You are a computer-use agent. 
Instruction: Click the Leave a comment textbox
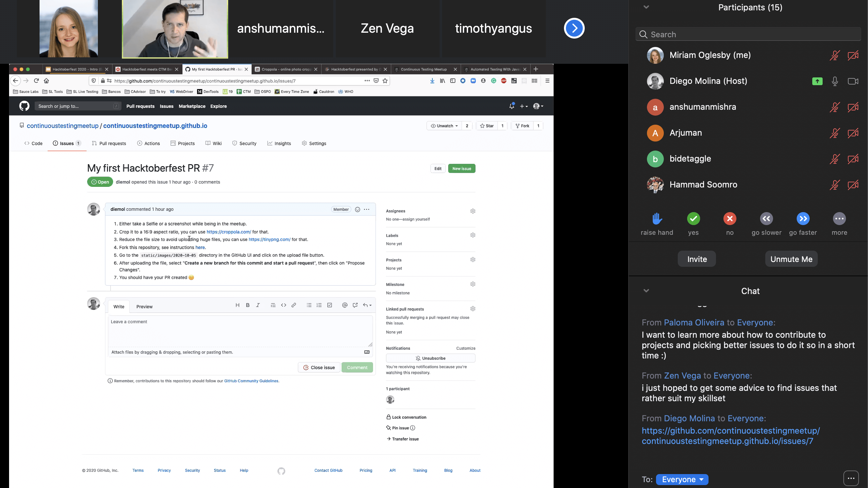240,331
